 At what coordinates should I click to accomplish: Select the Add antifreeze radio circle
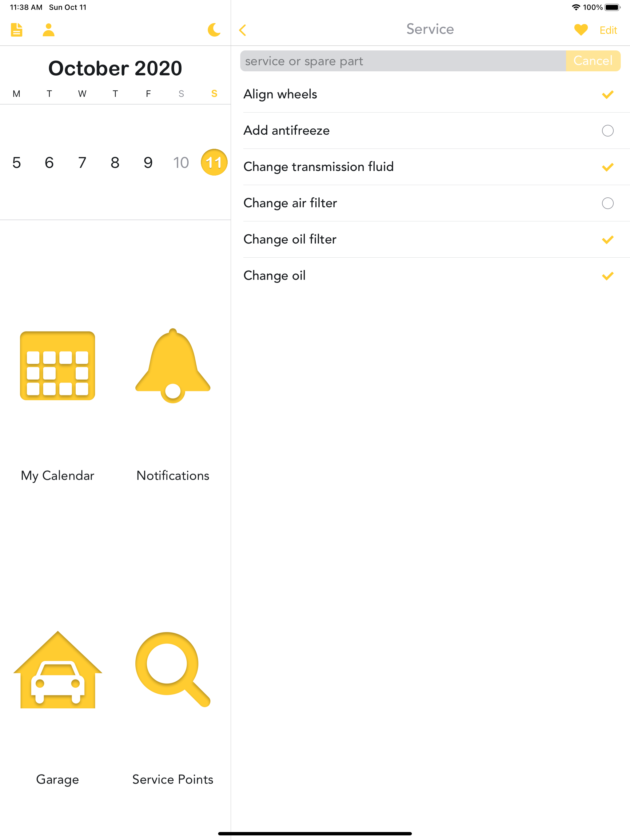click(x=607, y=131)
